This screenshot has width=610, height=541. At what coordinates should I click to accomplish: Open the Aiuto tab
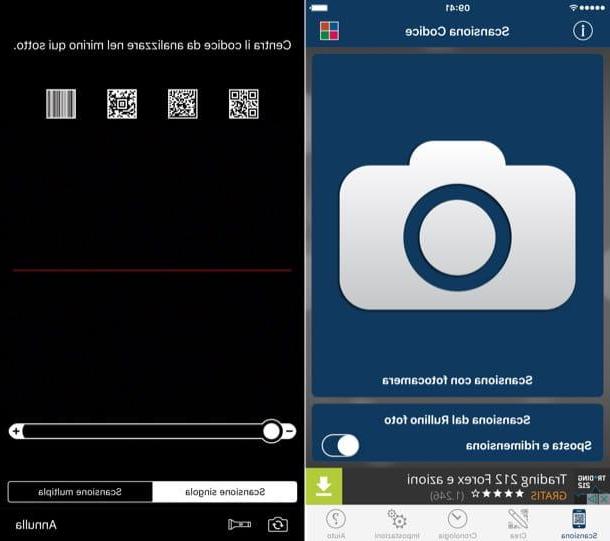[x=336, y=523]
